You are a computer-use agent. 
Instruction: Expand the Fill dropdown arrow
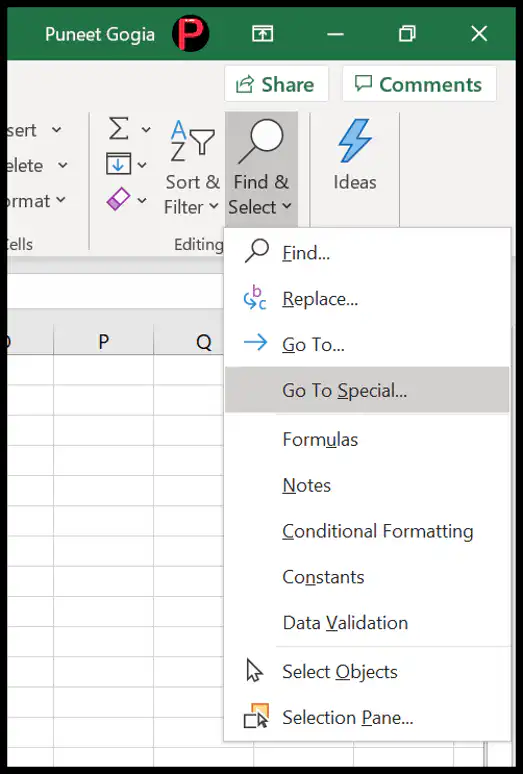[142, 165]
